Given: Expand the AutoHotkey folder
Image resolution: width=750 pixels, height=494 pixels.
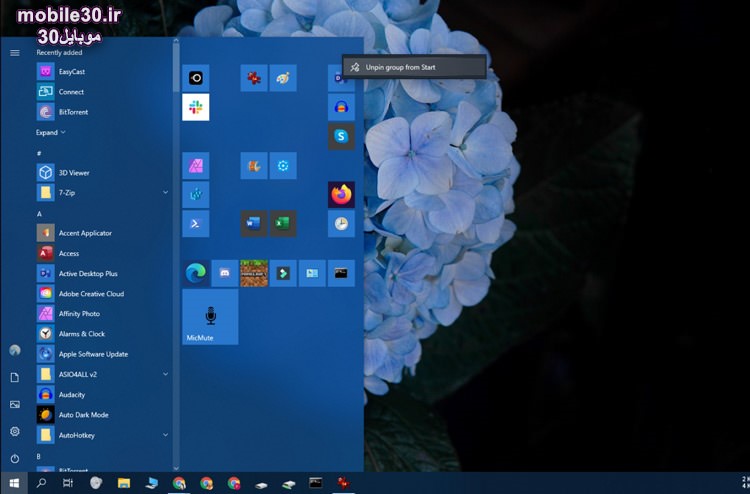Looking at the screenshot, I should click(x=165, y=435).
